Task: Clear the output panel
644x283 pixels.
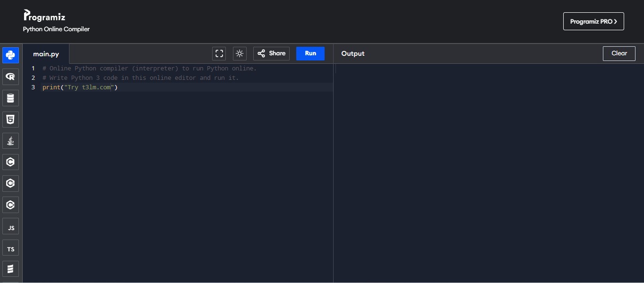Action: (619, 53)
